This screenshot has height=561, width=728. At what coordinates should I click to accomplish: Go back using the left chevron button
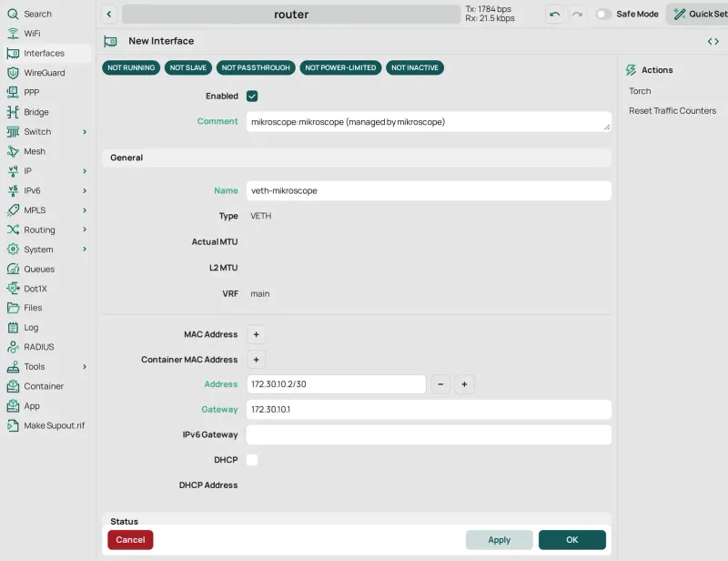[x=109, y=14]
